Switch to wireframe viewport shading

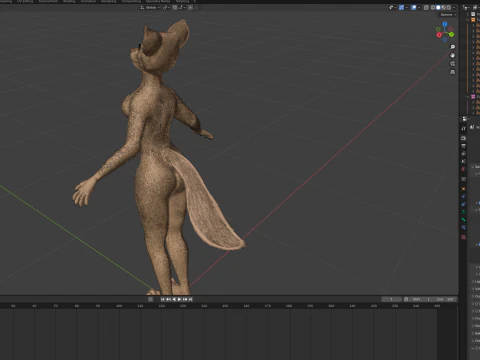point(433,8)
